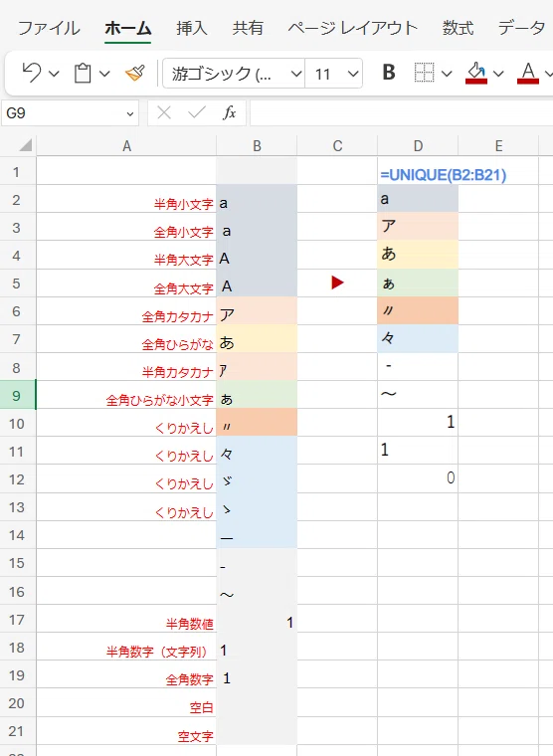Click cell labeled 半角カタカナ
The width and height of the screenshot is (553, 756).
pos(126,367)
